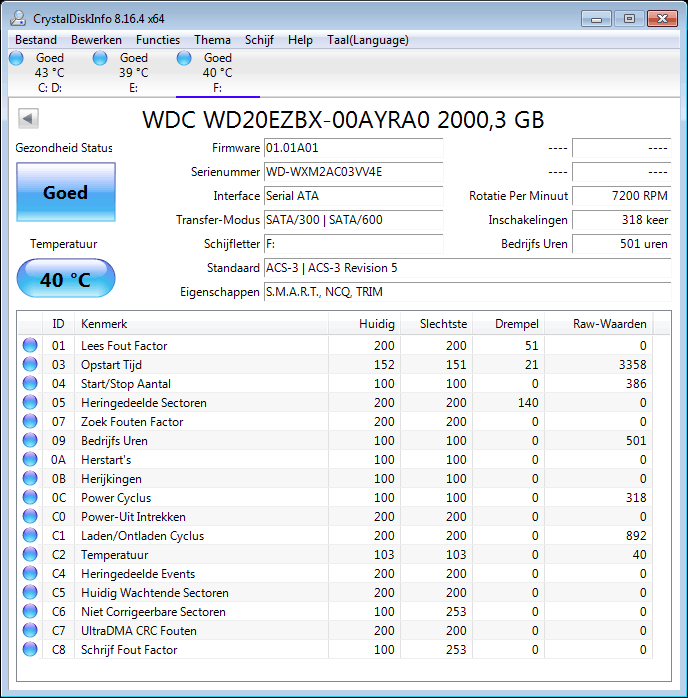
Task: Open the Bestand menu
Action: 36,40
